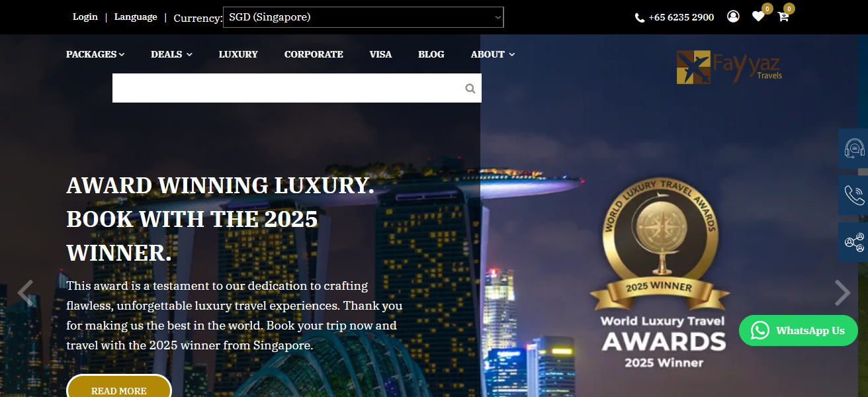This screenshot has width=868, height=397.
Task: Click the Fayyaz Travels logo
Action: (x=729, y=67)
